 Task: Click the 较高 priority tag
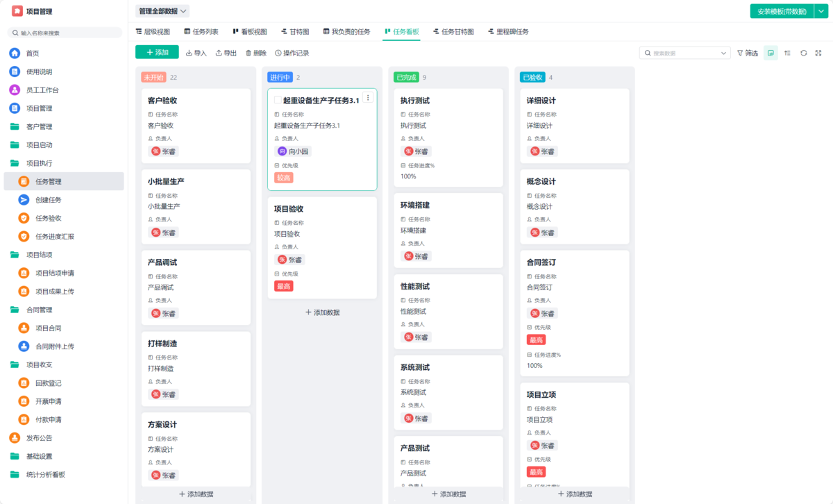284,178
